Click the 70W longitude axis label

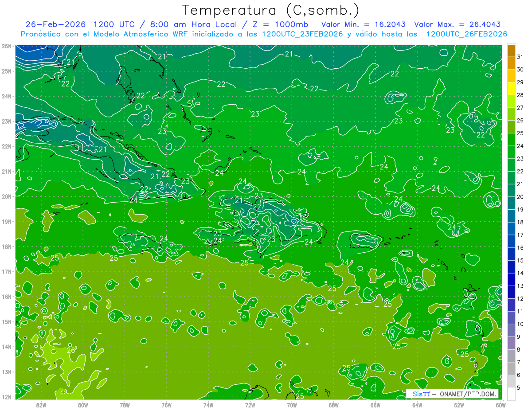(x=292, y=405)
